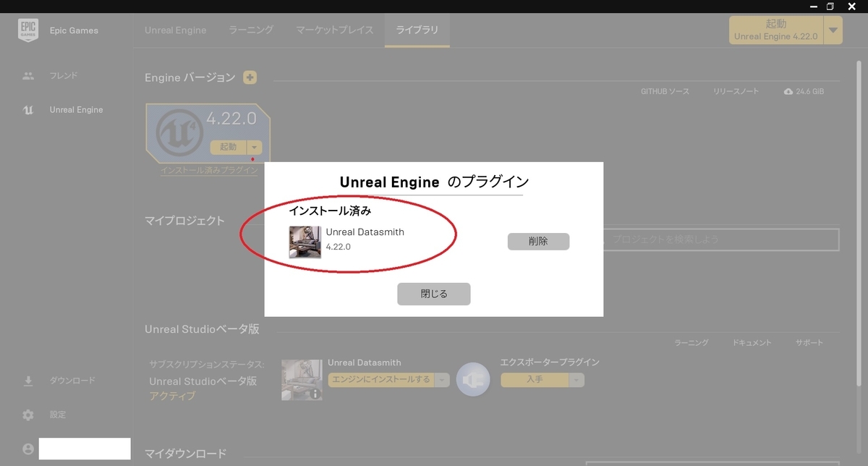Expand the top-right 起動 Unreal Engine 4.22.0 dropdown
The height and width of the screenshot is (466, 868).
point(833,30)
